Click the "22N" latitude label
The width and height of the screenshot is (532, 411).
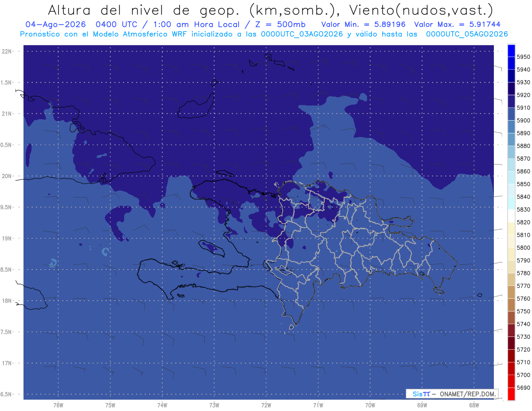[7, 51]
